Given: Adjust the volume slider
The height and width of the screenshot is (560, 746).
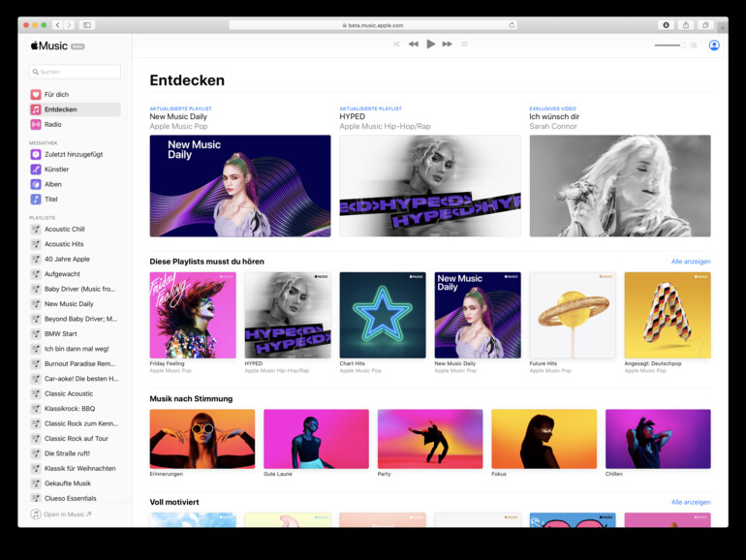Looking at the screenshot, I should coord(669,46).
